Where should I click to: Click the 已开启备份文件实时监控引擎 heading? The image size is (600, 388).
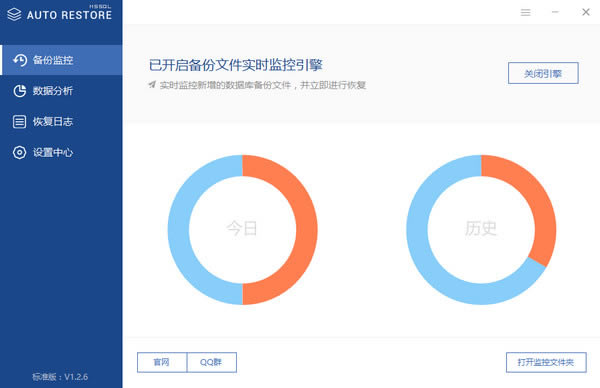[236, 65]
